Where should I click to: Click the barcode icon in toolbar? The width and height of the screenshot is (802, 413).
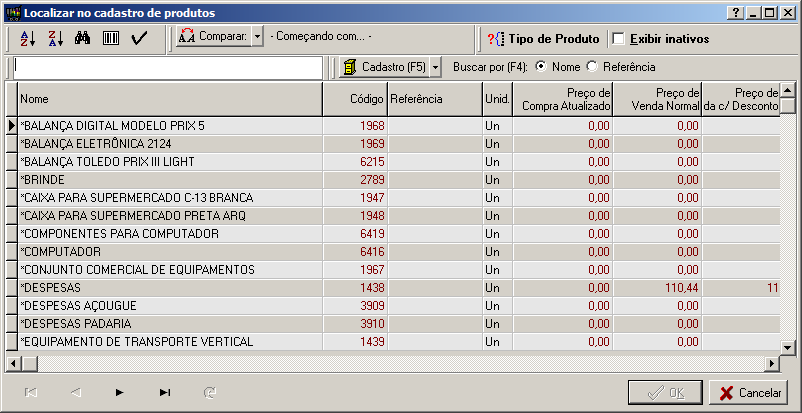[x=110, y=38]
